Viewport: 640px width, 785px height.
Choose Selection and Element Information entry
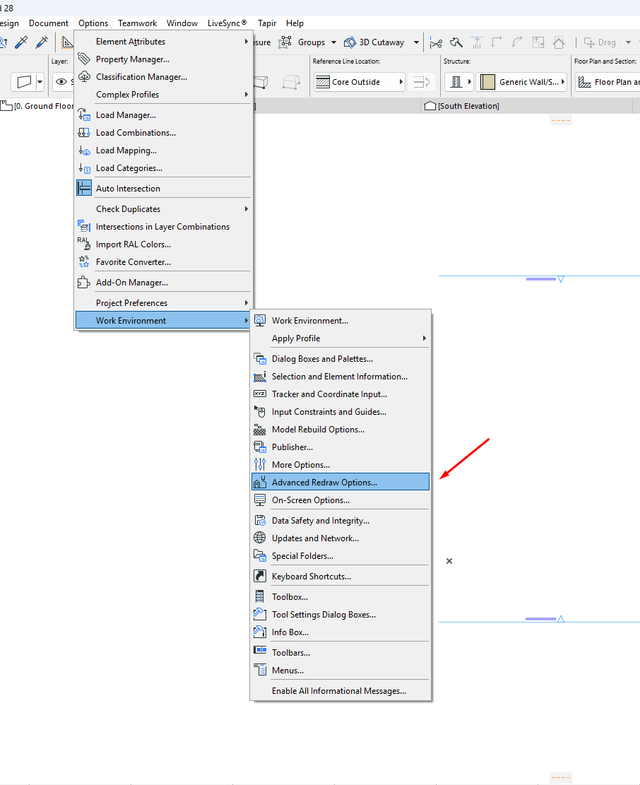(341, 376)
